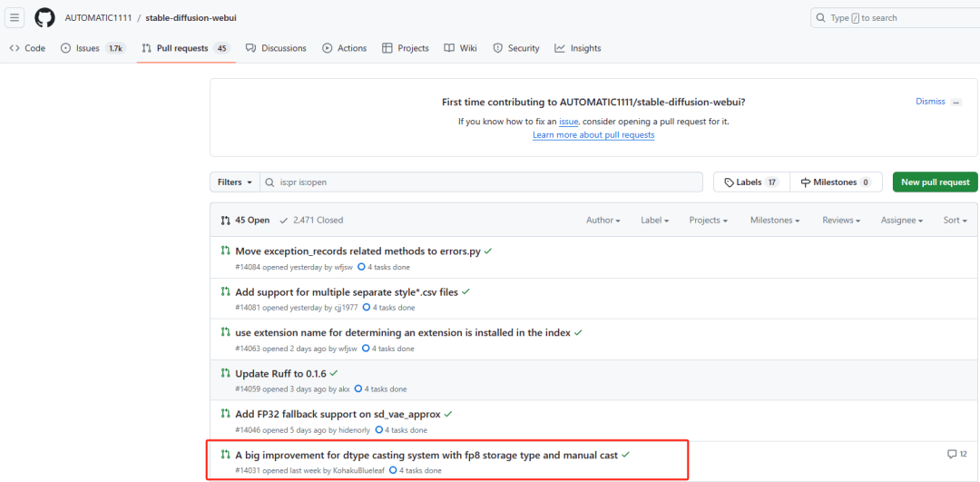Screen dimensions: 980x482
Task: Open Learn more about pull requests link
Action: [593, 135]
